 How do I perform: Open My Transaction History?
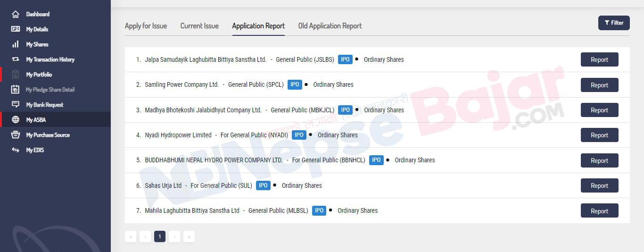click(55, 59)
